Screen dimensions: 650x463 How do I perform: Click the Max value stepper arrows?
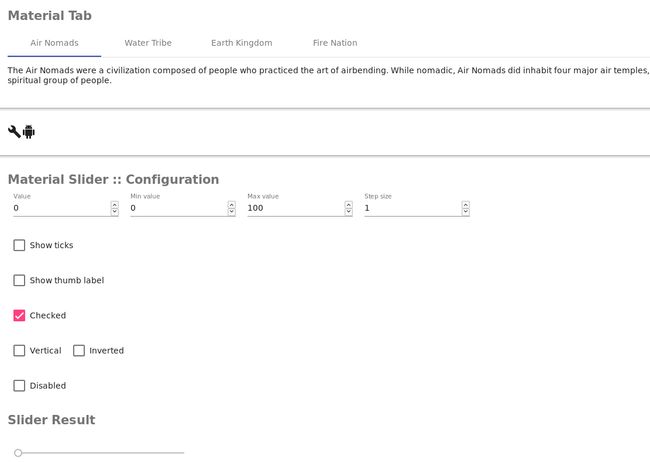[348, 208]
